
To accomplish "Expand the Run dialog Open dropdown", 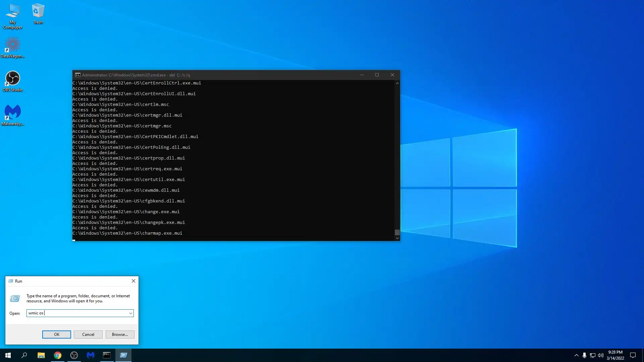I will tap(130, 313).
